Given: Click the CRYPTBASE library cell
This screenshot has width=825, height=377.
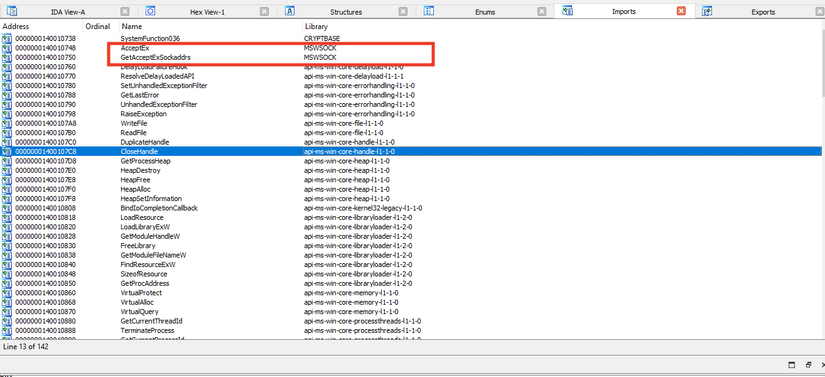Looking at the screenshot, I should (321, 38).
